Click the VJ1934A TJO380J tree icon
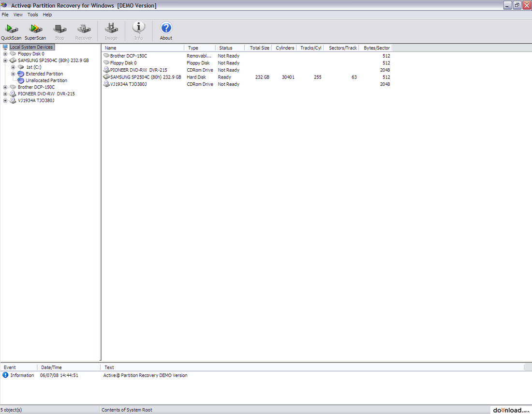This screenshot has width=532, height=414. coord(13,101)
